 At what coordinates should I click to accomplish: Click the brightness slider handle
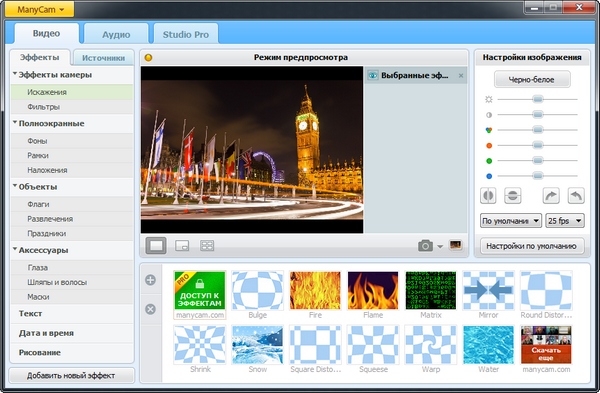pyautogui.click(x=538, y=99)
